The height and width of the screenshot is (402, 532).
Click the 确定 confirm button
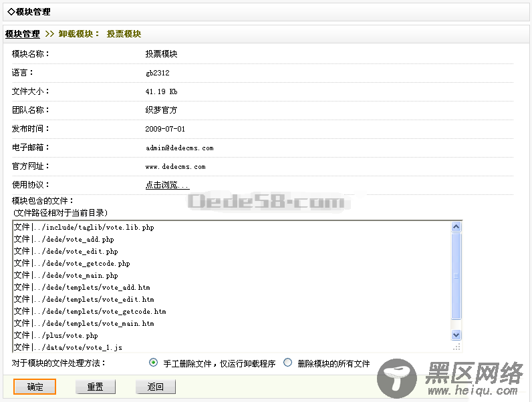pyautogui.click(x=35, y=387)
